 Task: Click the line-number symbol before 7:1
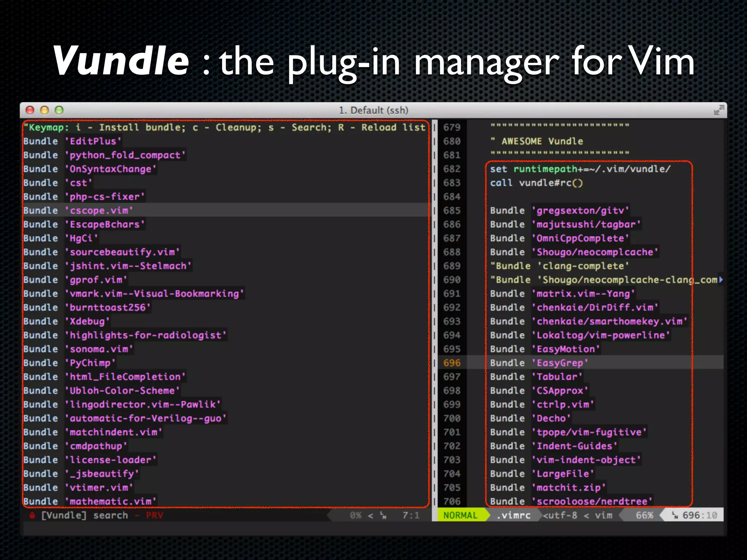point(383,515)
